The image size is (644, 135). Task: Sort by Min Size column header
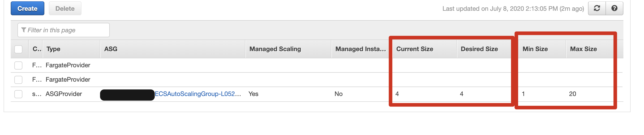[535, 49]
